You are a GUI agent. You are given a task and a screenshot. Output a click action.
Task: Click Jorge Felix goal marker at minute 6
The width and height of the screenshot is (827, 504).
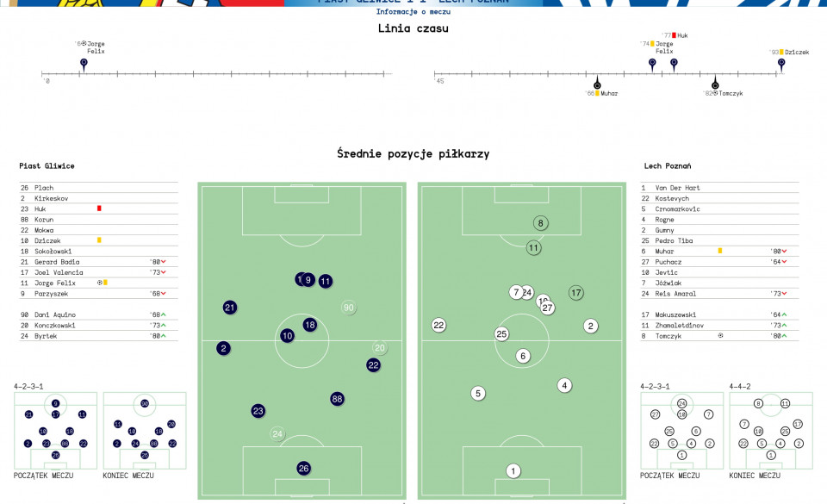click(84, 64)
